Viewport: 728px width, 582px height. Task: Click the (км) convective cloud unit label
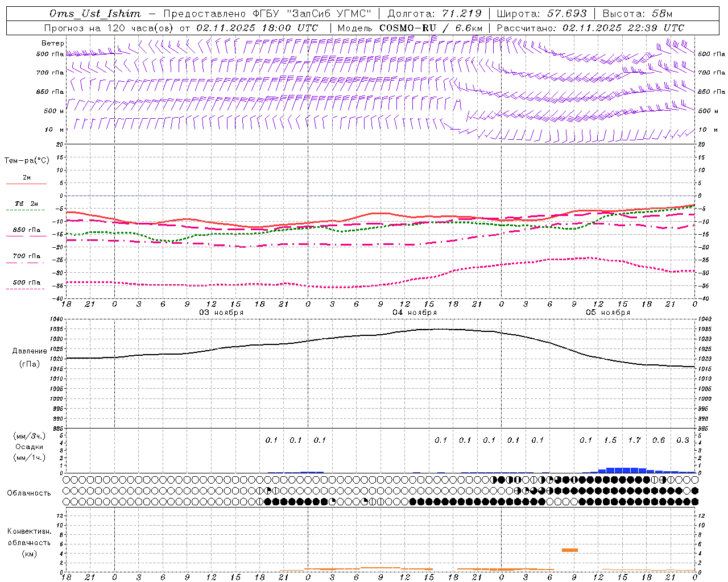[x=29, y=554]
